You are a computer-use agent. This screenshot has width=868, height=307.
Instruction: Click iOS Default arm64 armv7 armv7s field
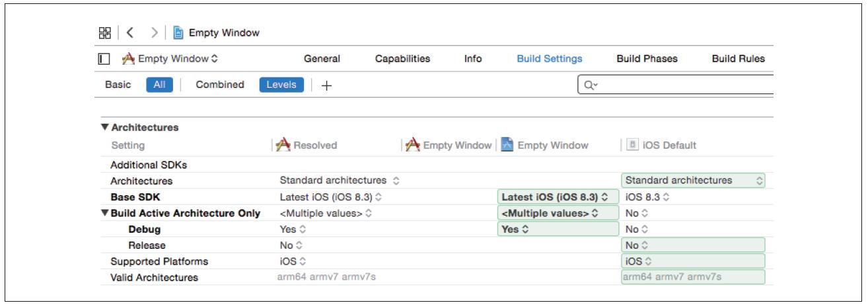click(693, 277)
